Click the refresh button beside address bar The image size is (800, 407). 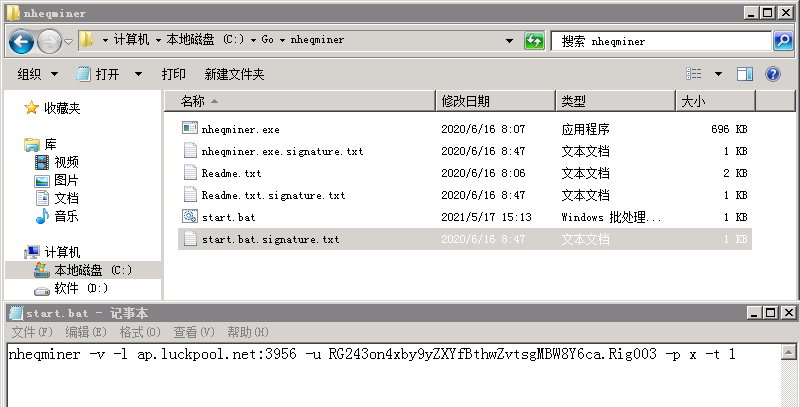(535, 41)
